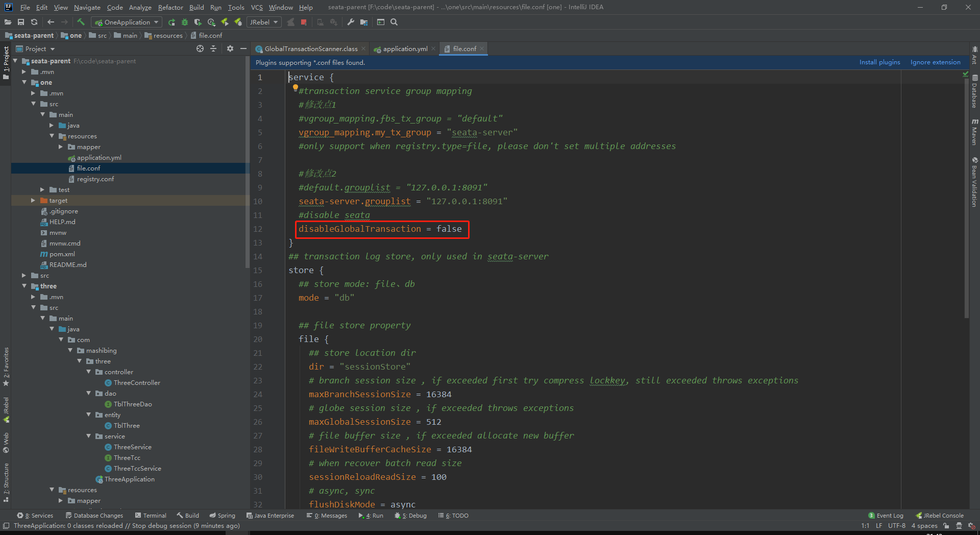980x535 pixels.
Task: Open the Services tool window
Action: (35, 516)
